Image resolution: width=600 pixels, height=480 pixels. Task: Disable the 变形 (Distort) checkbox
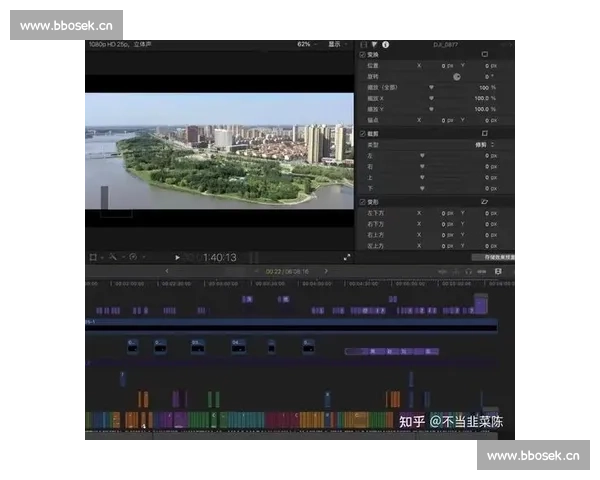click(x=363, y=202)
